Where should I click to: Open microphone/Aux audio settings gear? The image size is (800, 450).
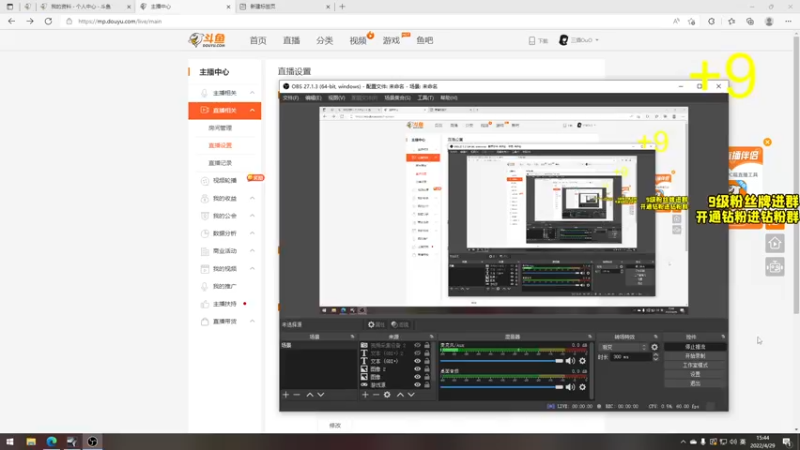(582, 361)
